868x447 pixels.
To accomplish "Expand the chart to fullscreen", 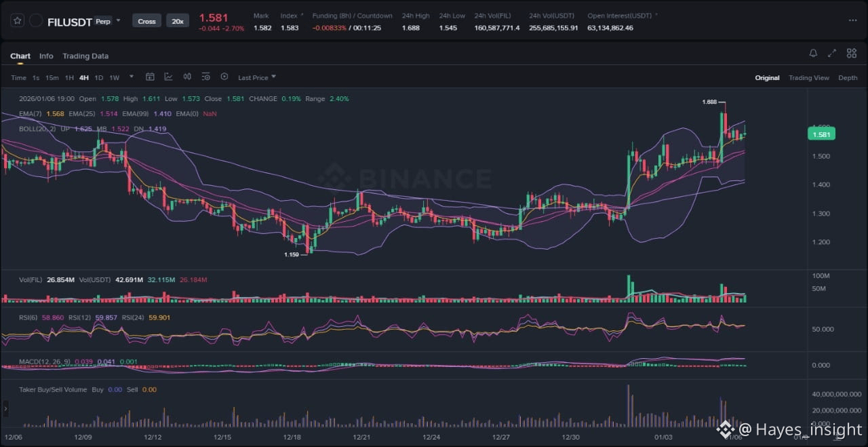I will pos(832,54).
